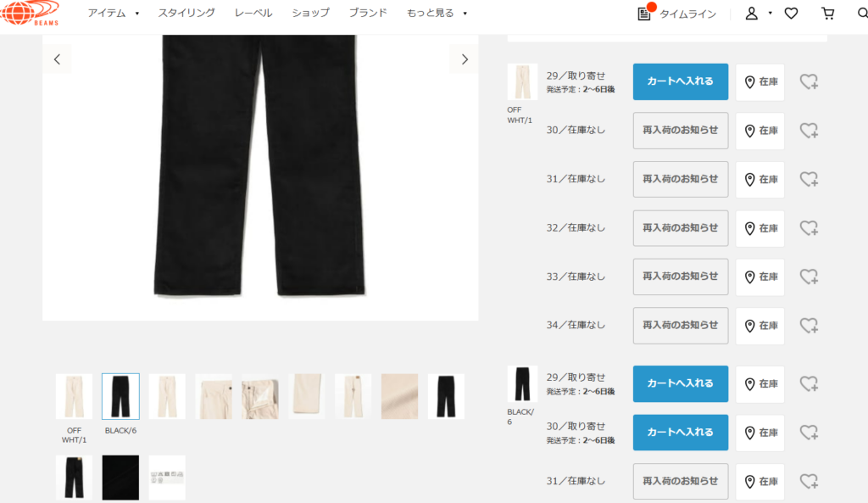View the black fabric close-up thumbnail

tap(120, 478)
